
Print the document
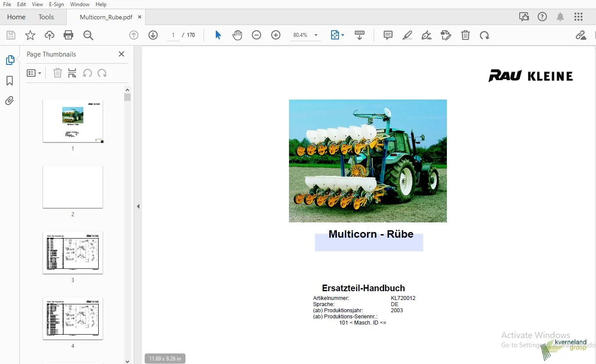(x=68, y=35)
